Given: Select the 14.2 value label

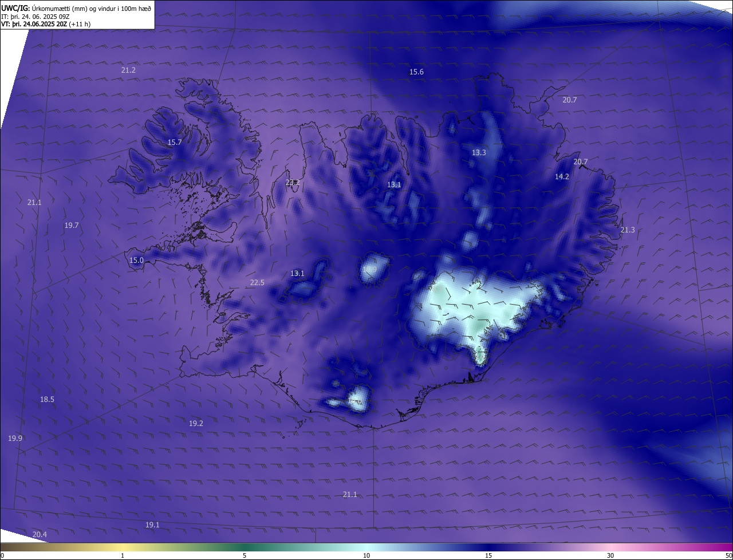Looking at the screenshot, I should 562,176.
